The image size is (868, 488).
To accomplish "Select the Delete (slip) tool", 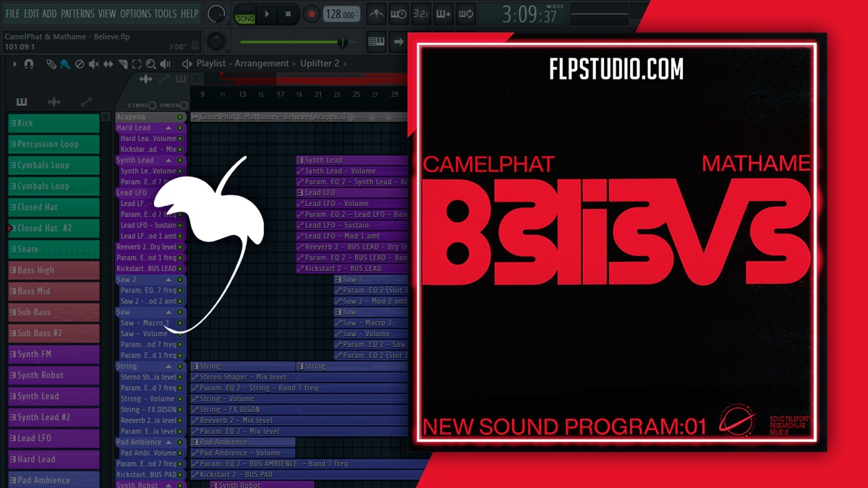I will pos(80,64).
